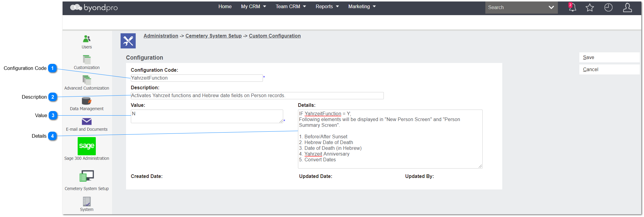Follow the Cemetery System Setup breadcrumb link
Screen dimensions: 644x217
214,36
